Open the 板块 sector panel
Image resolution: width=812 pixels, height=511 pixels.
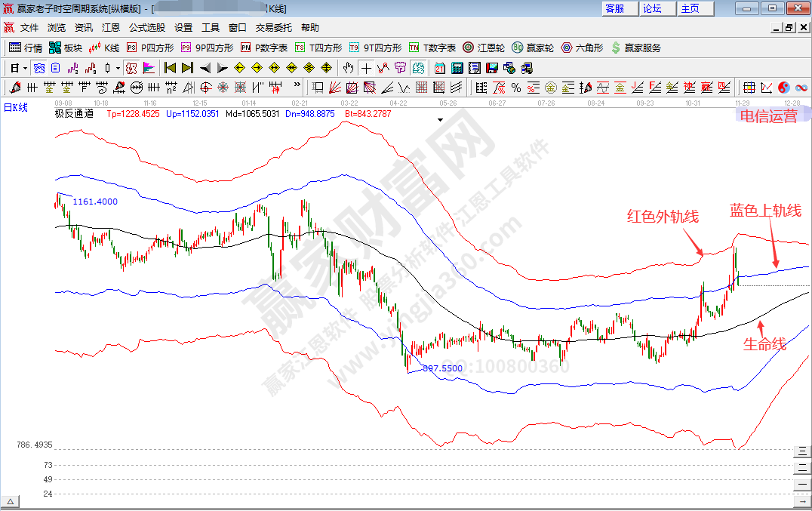click(x=65, y=48)
